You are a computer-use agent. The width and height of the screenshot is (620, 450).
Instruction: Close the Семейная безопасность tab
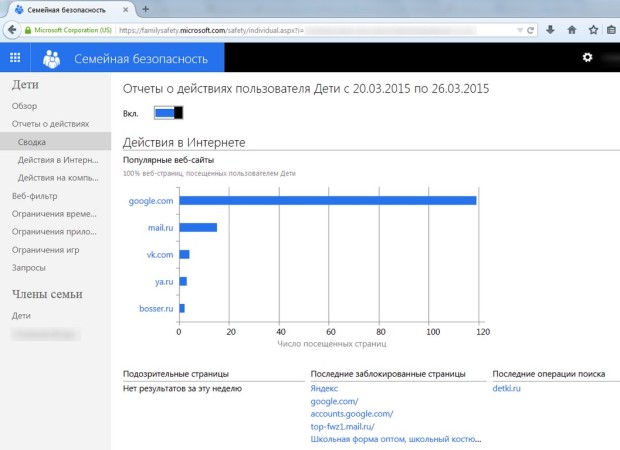(x=125, y=10)
